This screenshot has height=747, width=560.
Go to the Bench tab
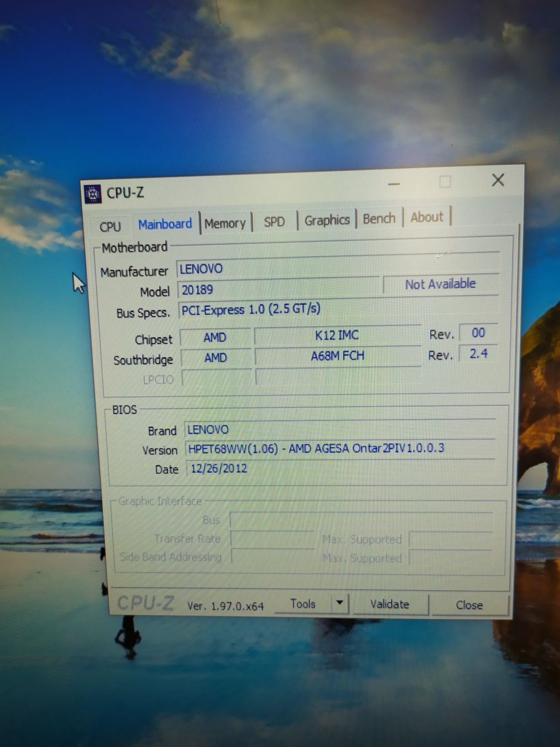(x=379, y=218)
